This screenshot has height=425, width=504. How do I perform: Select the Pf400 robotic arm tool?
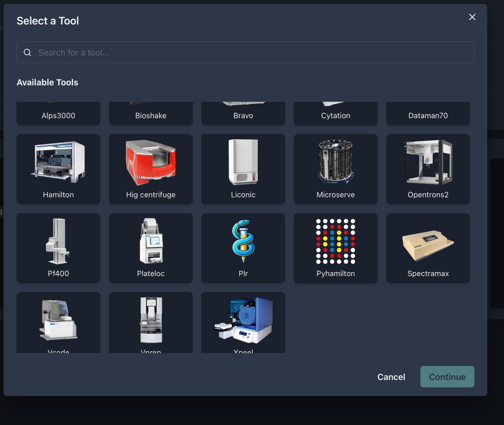[x=58, y=248]
